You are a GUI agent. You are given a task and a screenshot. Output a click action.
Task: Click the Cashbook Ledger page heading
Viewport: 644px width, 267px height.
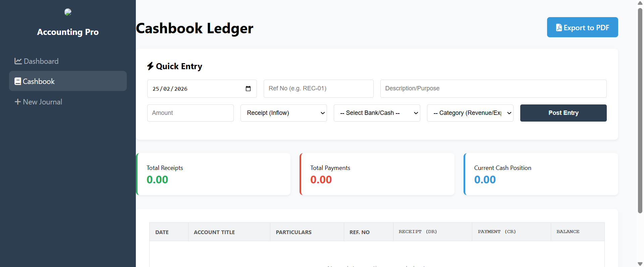pos(195,28)
